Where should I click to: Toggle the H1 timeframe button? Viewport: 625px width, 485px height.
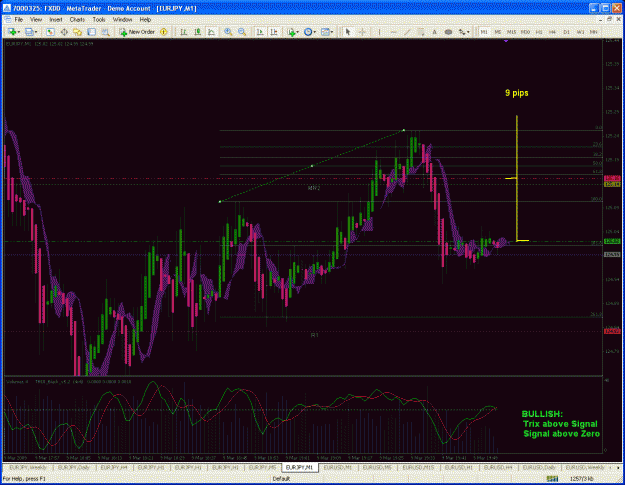539,32
